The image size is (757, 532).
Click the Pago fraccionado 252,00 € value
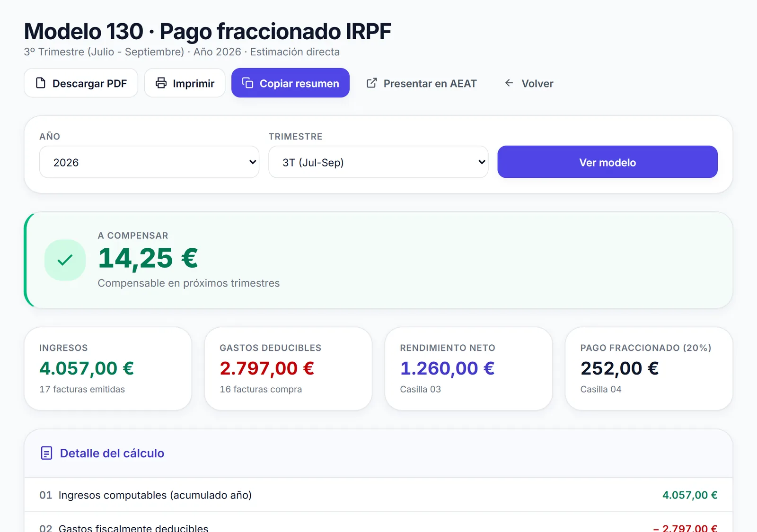619,368
